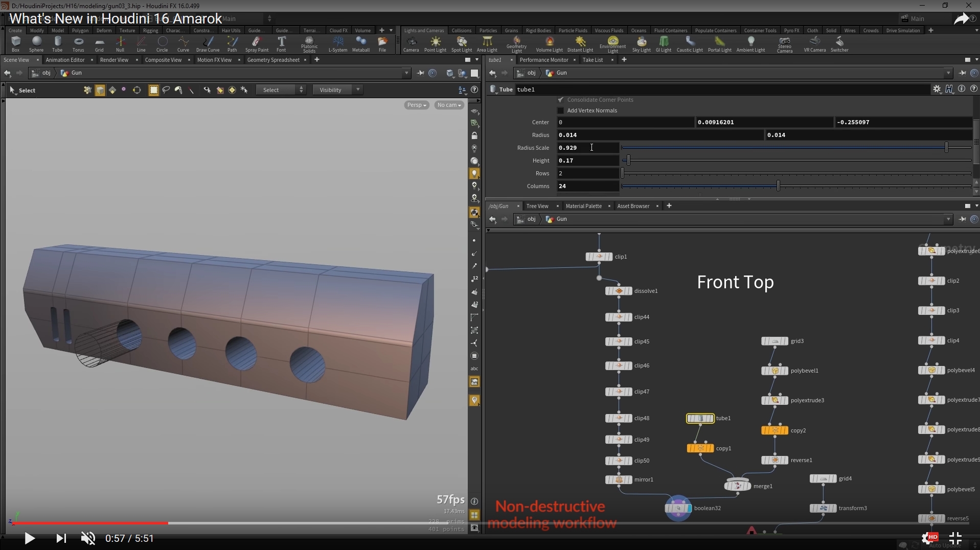This screenshot has height=550, width=980.
Task: Unmute the video audio
Action: pos(88,538)
